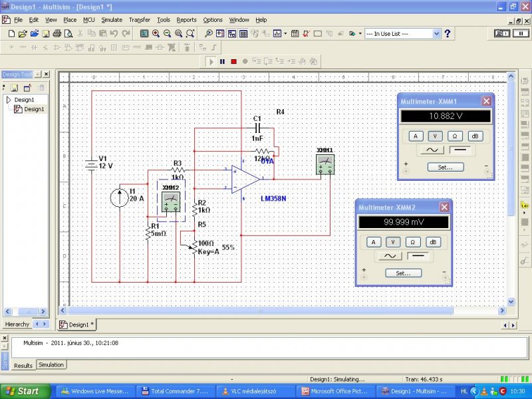Open the Transfer menu
Image resolution: width=532 pixels, height=399 pixels.
point(140,20)
